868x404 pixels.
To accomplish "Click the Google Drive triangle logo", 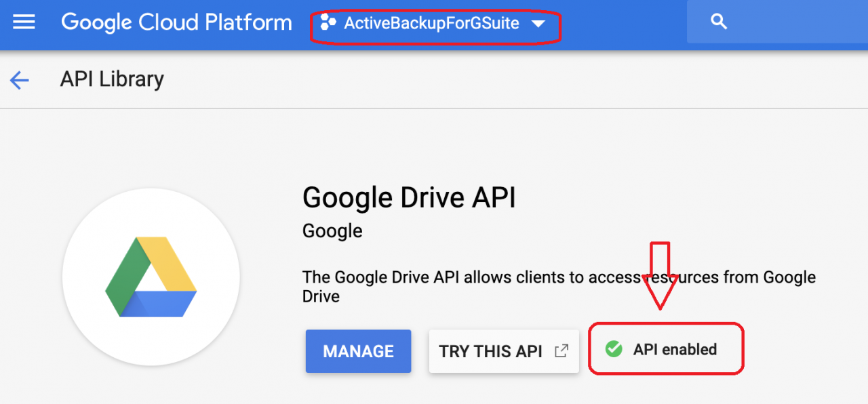I will click(x=151, y=277).
